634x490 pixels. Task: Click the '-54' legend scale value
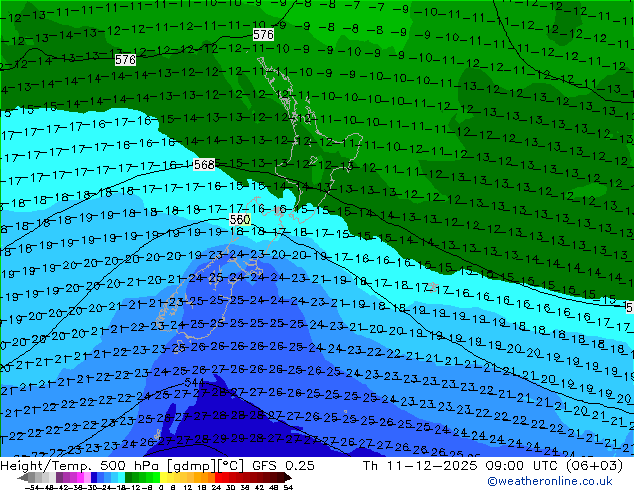(x=32, y=487)
